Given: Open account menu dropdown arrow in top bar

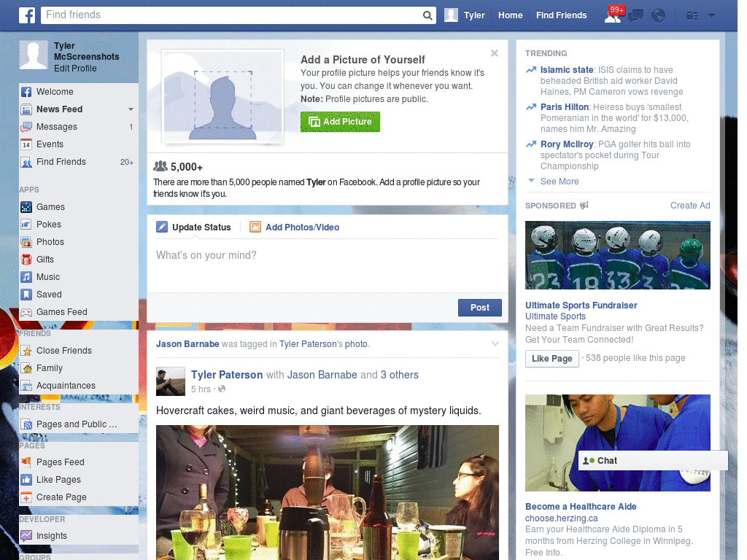Looking at the screenshot, I should click(x=712, y=16).
